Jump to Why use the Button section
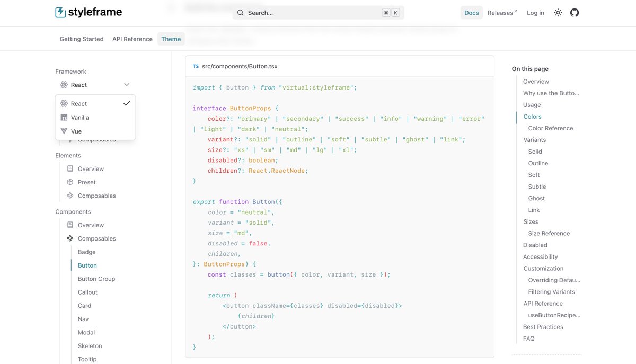636x364 pixels. [551, 93]
